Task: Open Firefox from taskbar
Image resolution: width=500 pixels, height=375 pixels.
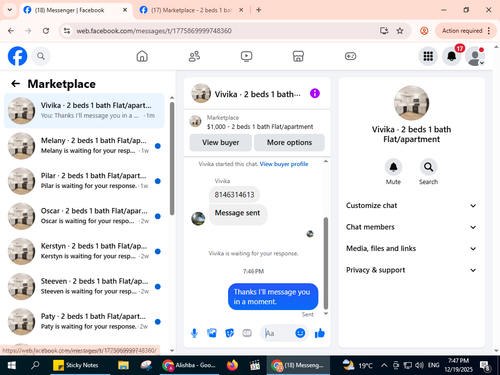Action: coord(232,365)
